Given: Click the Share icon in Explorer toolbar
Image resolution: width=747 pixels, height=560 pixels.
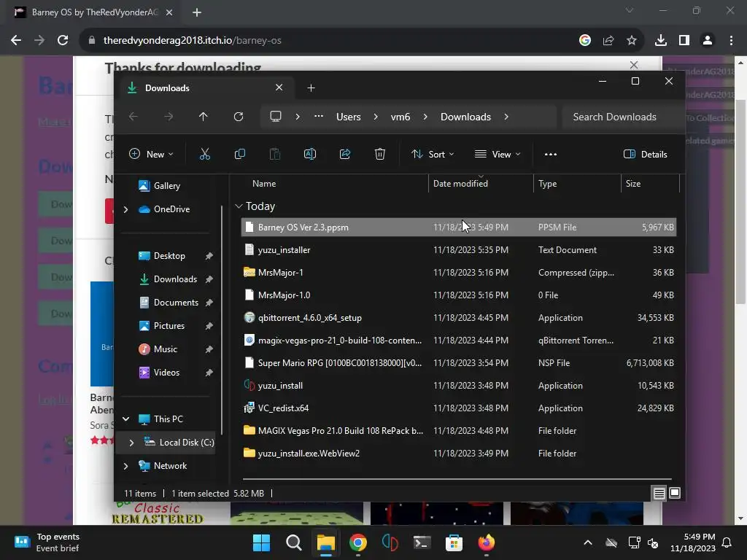Looking at the screenshot, I should tap(345, 154).
